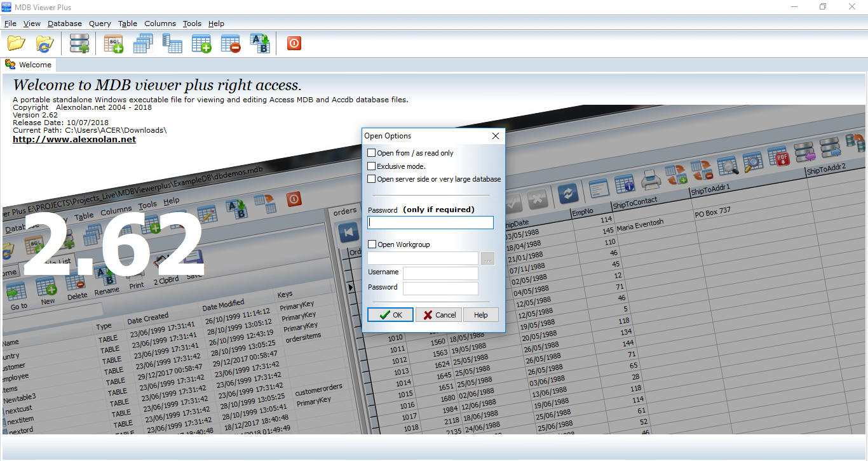868x461 pixels.
Task: Cancel the Open Options dialog
Action: coord(438,315)
